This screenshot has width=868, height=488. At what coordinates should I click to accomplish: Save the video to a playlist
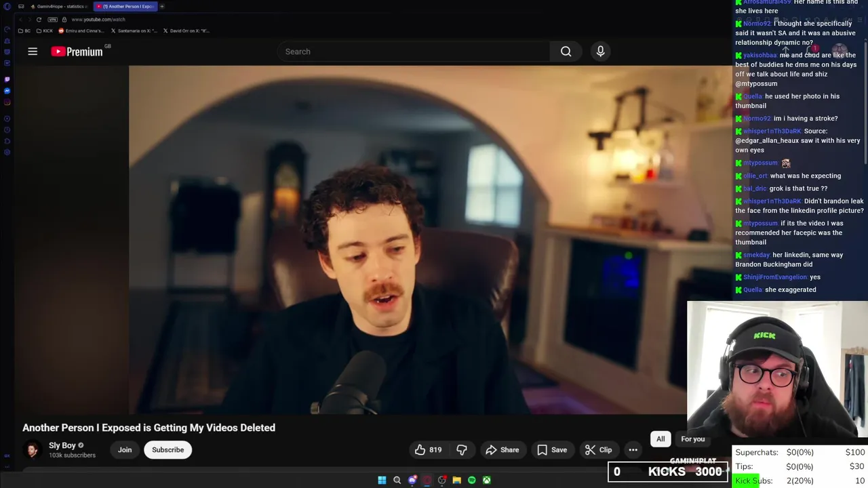tap(552, 449)
